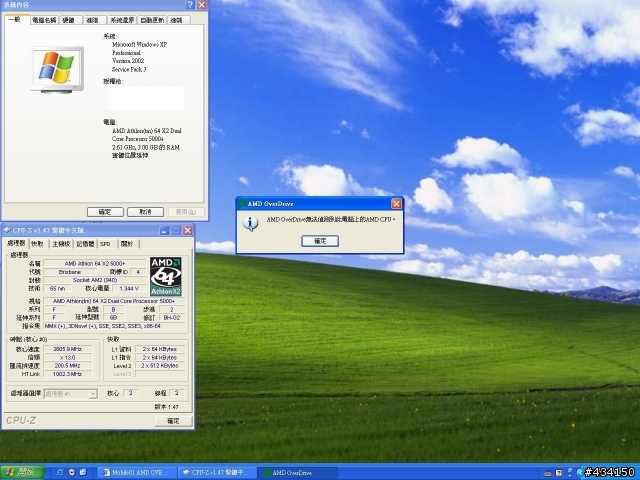Viewport: 640px width, 480px height.
Task: Click Show Desktop quick launch icon
Action: [83, 472]
